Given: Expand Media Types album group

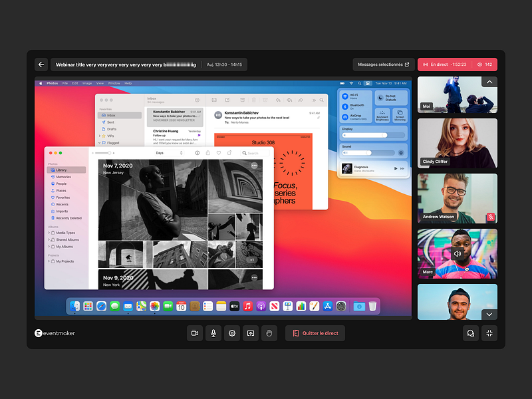Looking at the screenshot, I should 49,233.
